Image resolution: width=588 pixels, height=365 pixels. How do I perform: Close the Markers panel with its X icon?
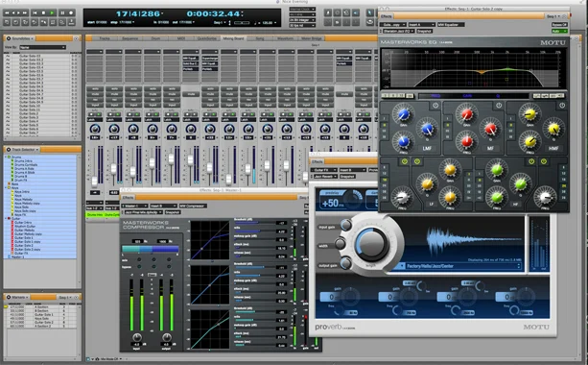click(9, 297)
